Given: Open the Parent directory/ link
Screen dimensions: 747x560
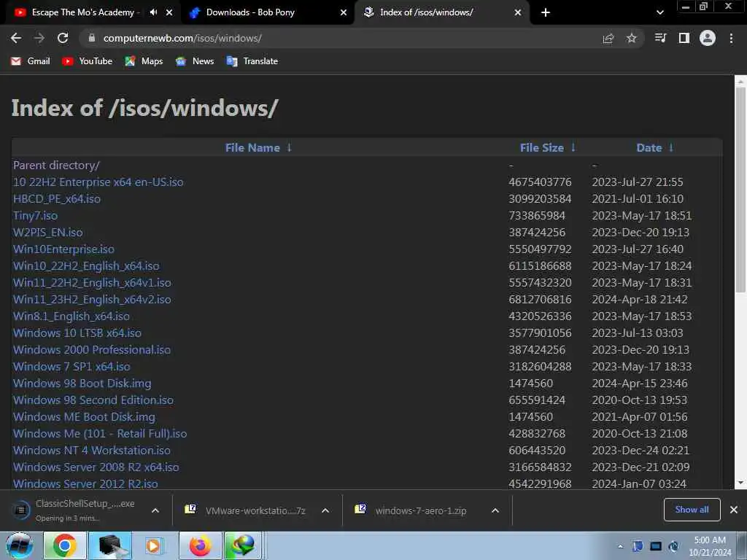Looking at the screenshot, I should click(56, 166).
